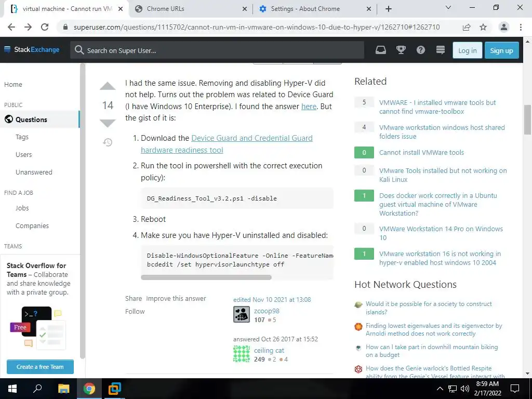Click zcoop98's avatar image

[242, 314]
